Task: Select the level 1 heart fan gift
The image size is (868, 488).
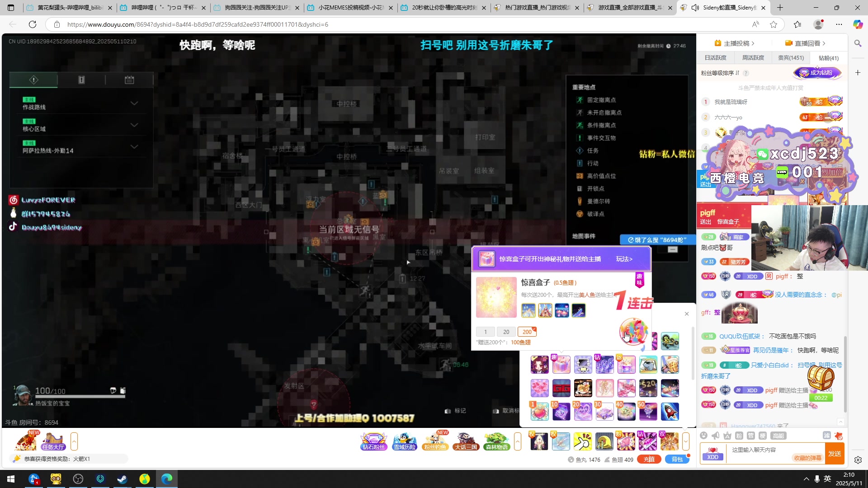Action: pos(539,412)
